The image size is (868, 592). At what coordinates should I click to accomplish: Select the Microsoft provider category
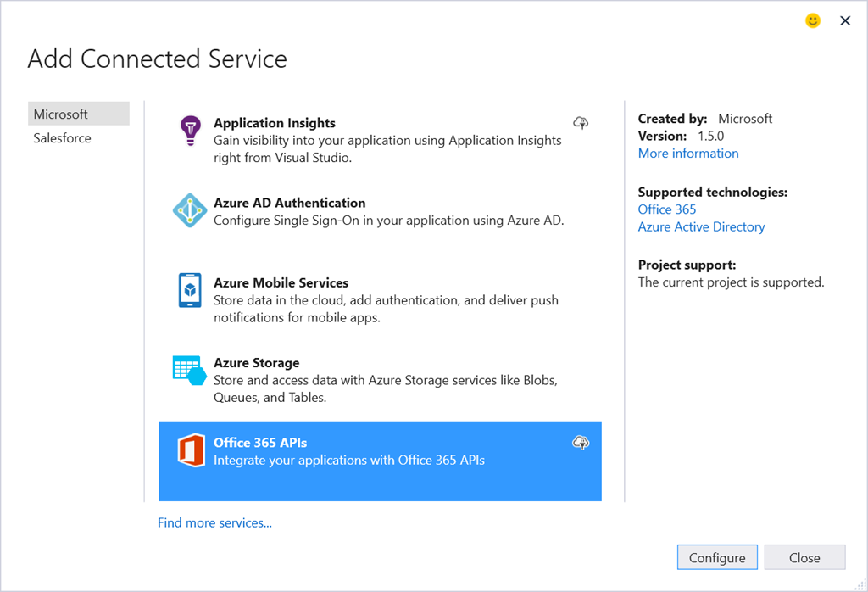tap(79, 114)
